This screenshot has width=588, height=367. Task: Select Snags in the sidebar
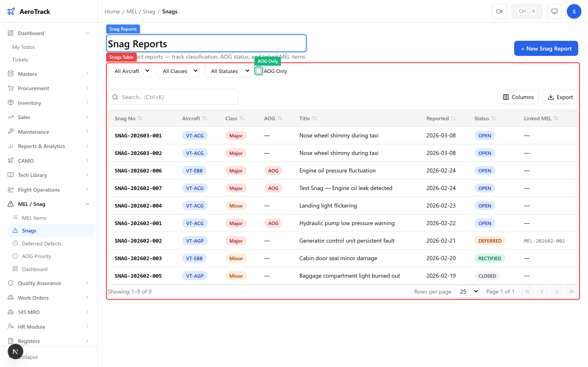coord(29,230)
